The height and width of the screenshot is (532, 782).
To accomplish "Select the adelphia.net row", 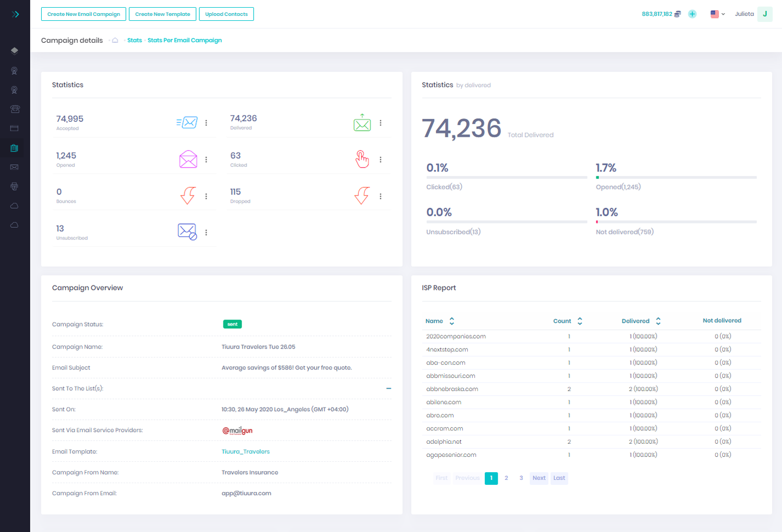I will tap(591, 442).
